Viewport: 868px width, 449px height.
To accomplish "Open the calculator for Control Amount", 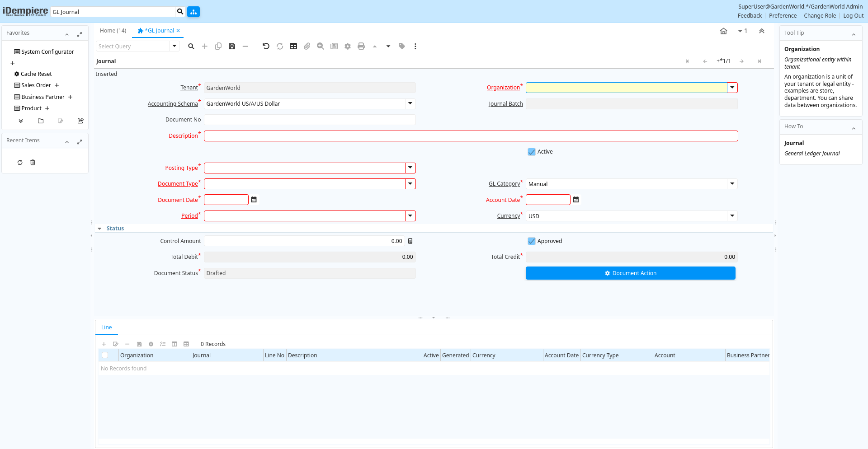I will [x=410, y=241].
